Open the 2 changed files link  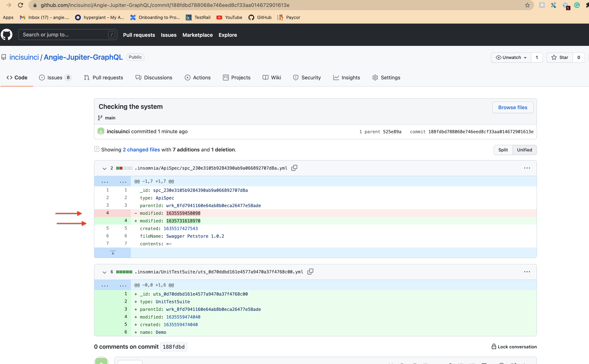click(x=141, y=149)
